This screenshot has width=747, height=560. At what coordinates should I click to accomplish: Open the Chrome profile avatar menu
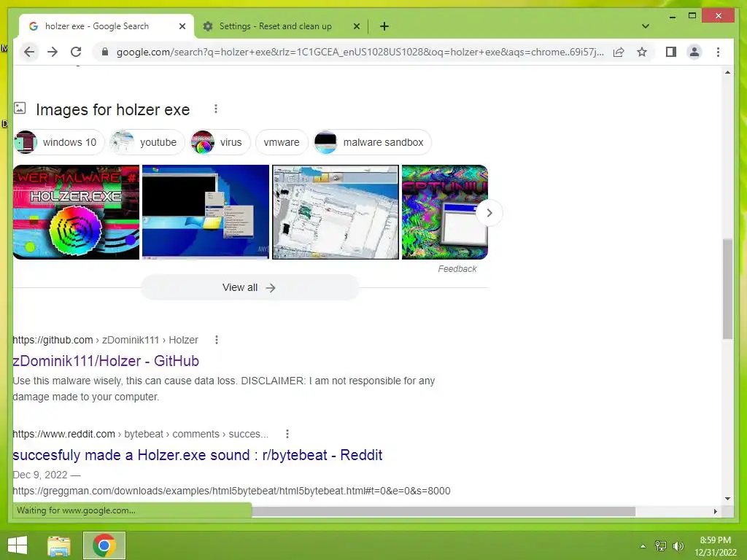pos(694,52)
